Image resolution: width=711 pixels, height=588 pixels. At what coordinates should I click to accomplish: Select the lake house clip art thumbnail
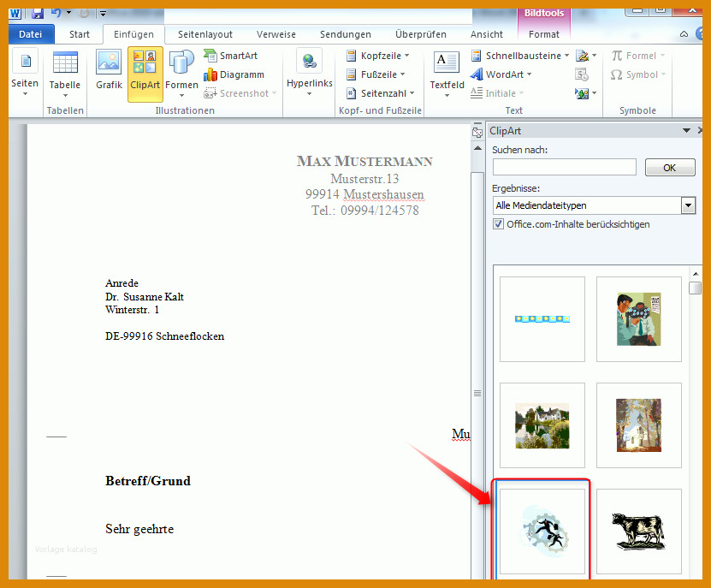pyautogui.click(x=542, y=425)
